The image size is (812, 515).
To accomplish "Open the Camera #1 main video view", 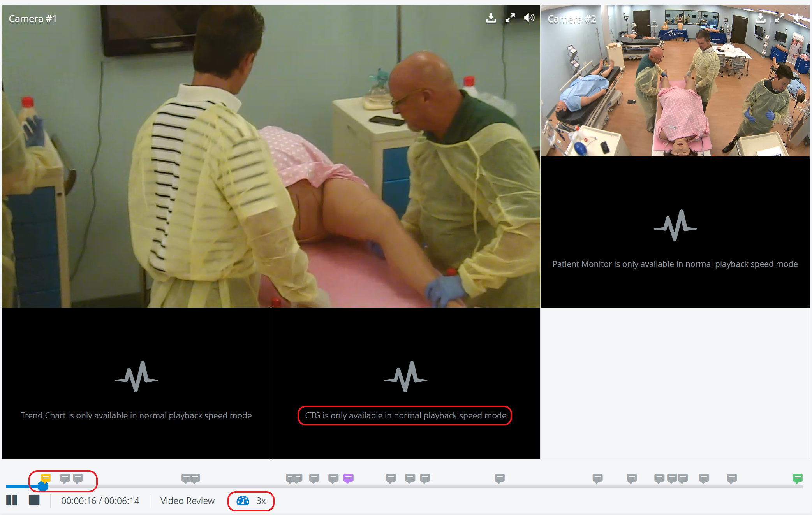I will (271, 156).
